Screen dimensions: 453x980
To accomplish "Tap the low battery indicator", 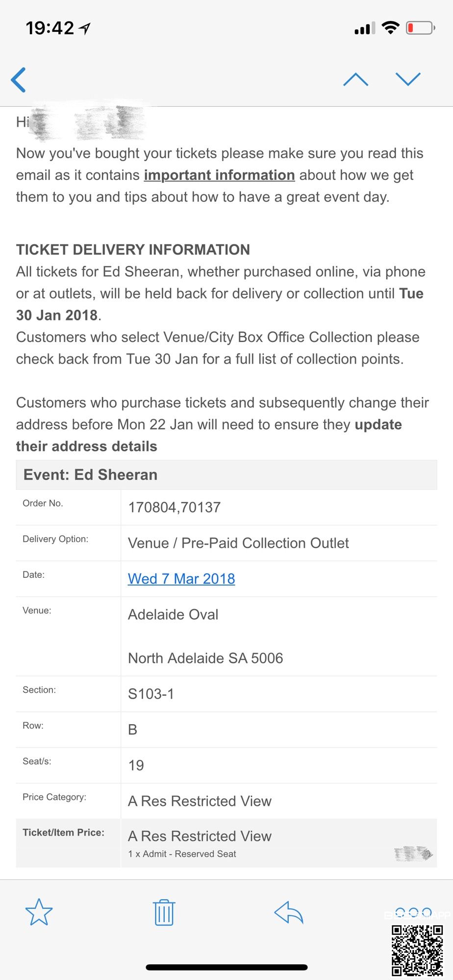I will click(x=420, y=28).
